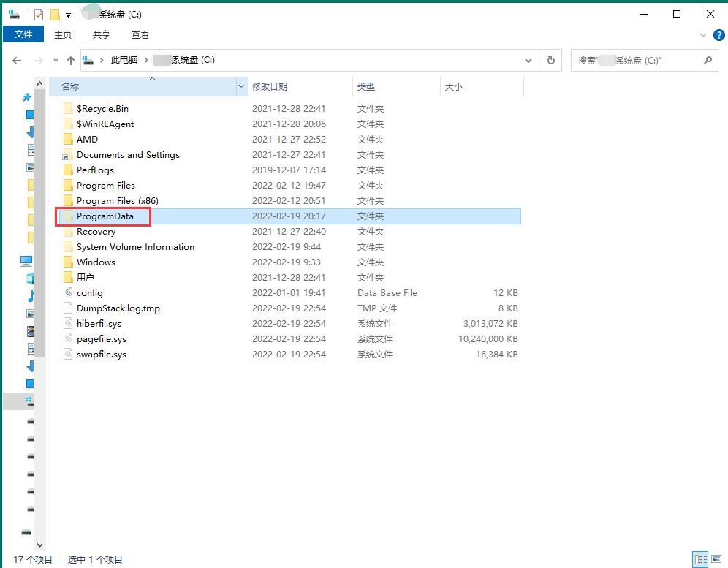Switch to the 查看 ribbon tab
Screen dimensions: 728x568
coord(140,34)
